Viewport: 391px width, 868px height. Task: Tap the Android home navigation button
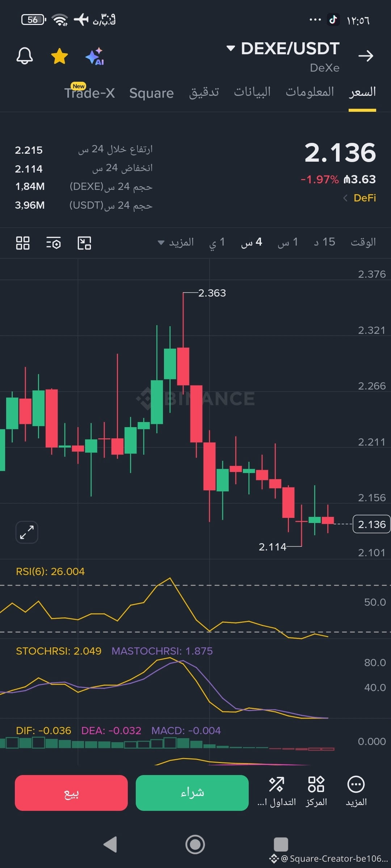pyautogui.click(x=195, y=844)
